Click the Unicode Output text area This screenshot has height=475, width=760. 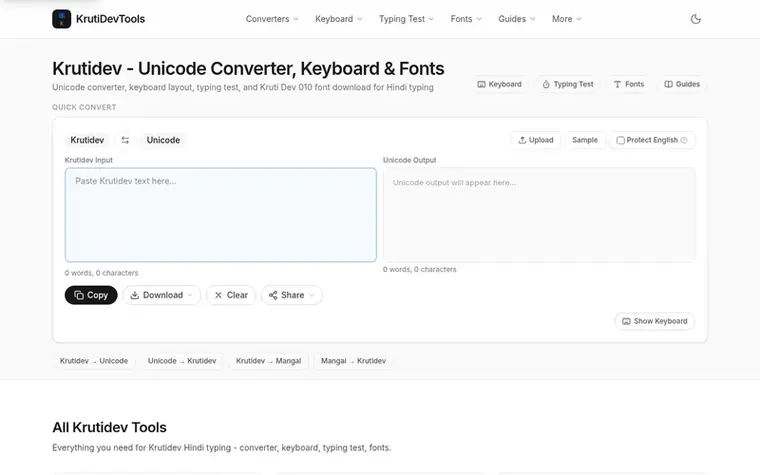coord(539,215)
